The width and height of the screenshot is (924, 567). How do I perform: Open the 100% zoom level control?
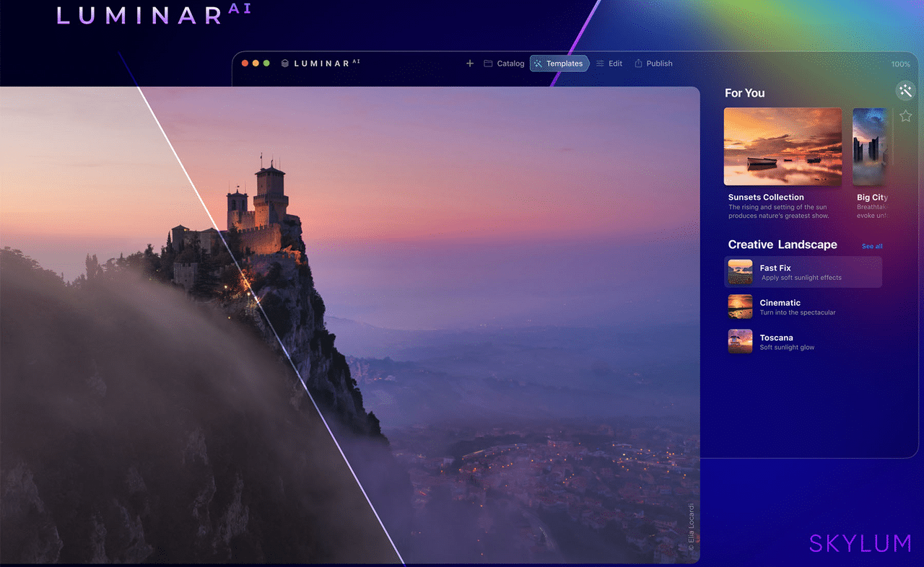901,63
